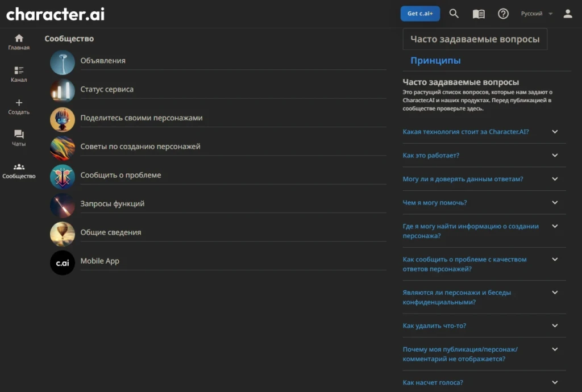This screenshot has height=392, width=582.
Task: Open the Главная home sidebar icon
Action: click(x=19, y=38)
